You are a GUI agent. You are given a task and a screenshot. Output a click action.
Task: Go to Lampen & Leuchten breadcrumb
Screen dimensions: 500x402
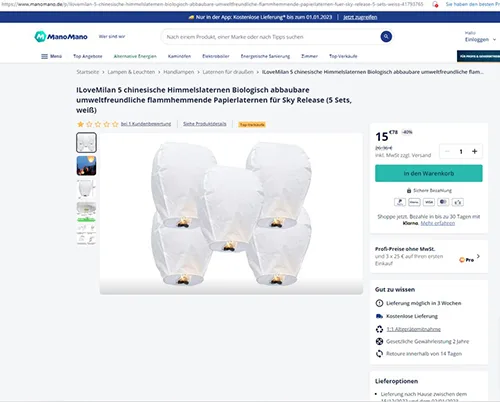131,72
